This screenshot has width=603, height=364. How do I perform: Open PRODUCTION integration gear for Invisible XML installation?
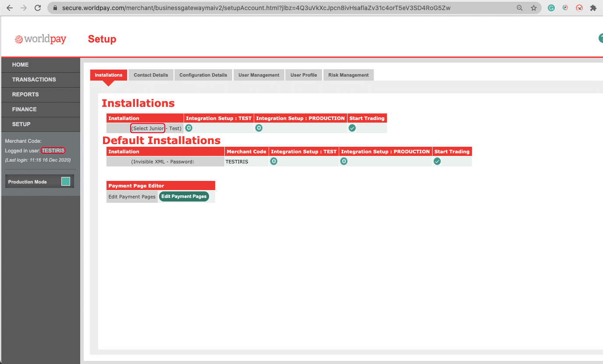click(x=344, y=162)
